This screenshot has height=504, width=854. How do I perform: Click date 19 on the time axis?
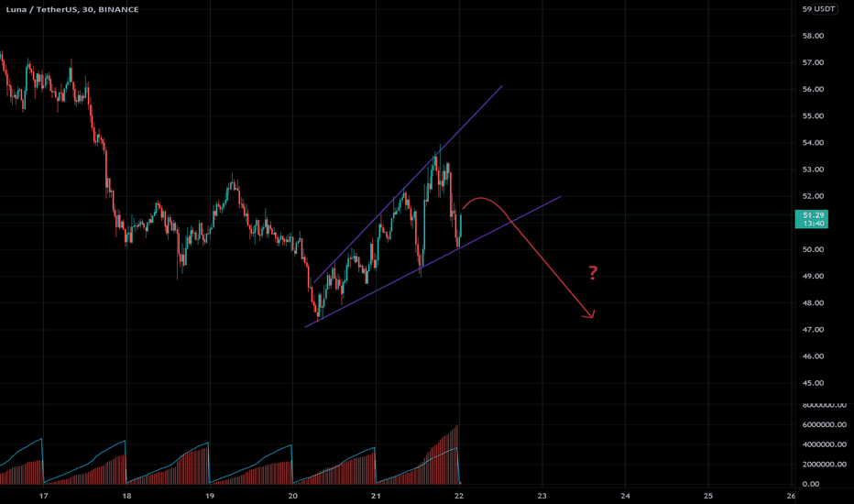click(210, 496)
